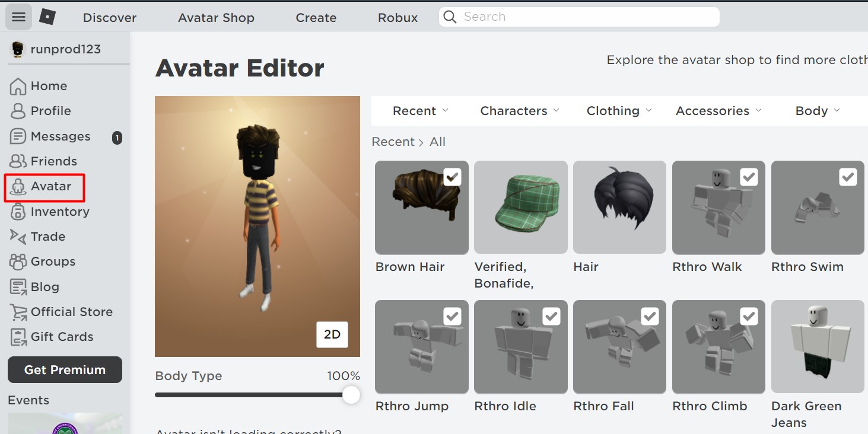Click the Messages speech icon
This screenshot has height=434, width=868.
point(18,136)
